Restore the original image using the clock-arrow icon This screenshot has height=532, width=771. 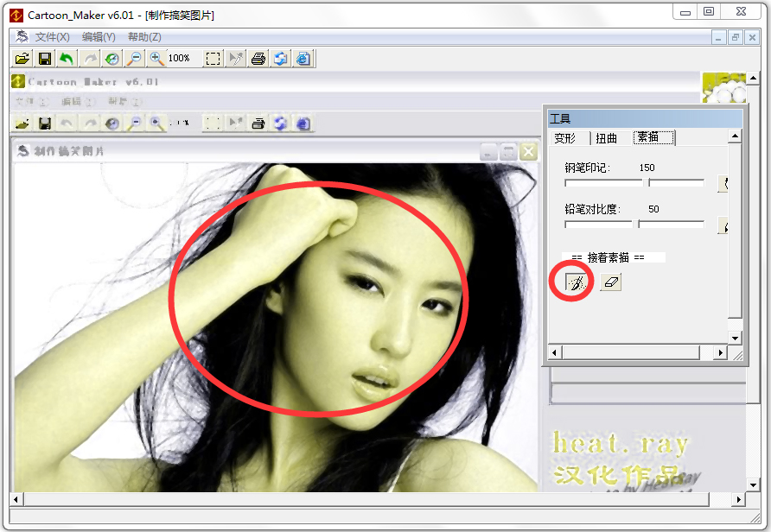[x=112, y=59]
